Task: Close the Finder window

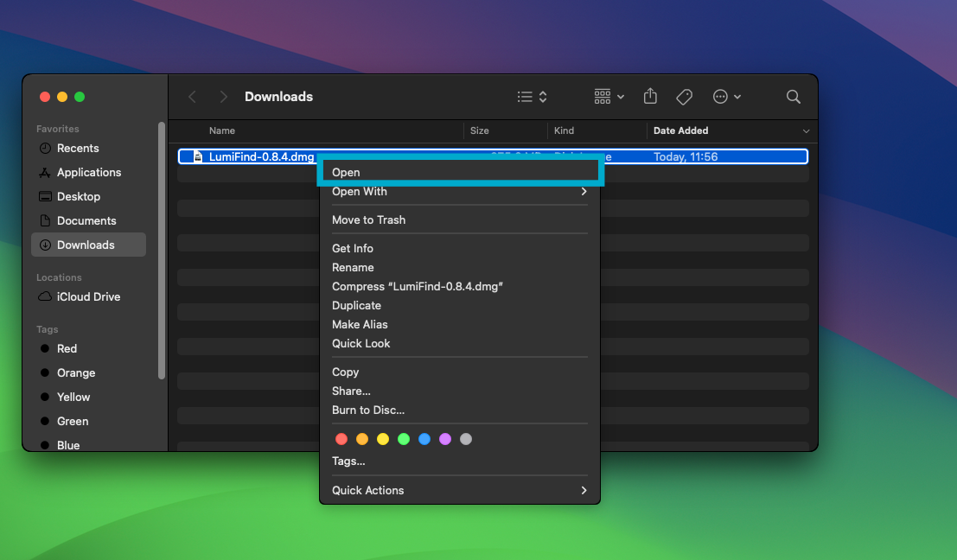Action: coord(45,97)
